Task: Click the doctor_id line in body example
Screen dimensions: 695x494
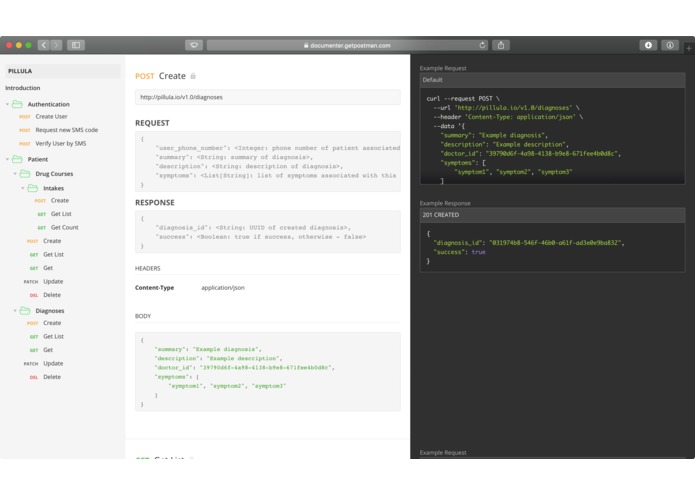Action: pos(244,368)
